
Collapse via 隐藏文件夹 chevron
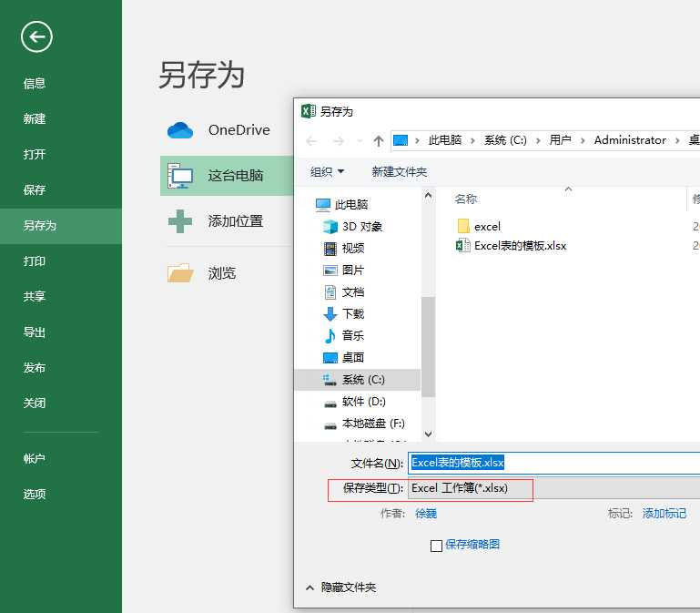pos(309,587)
